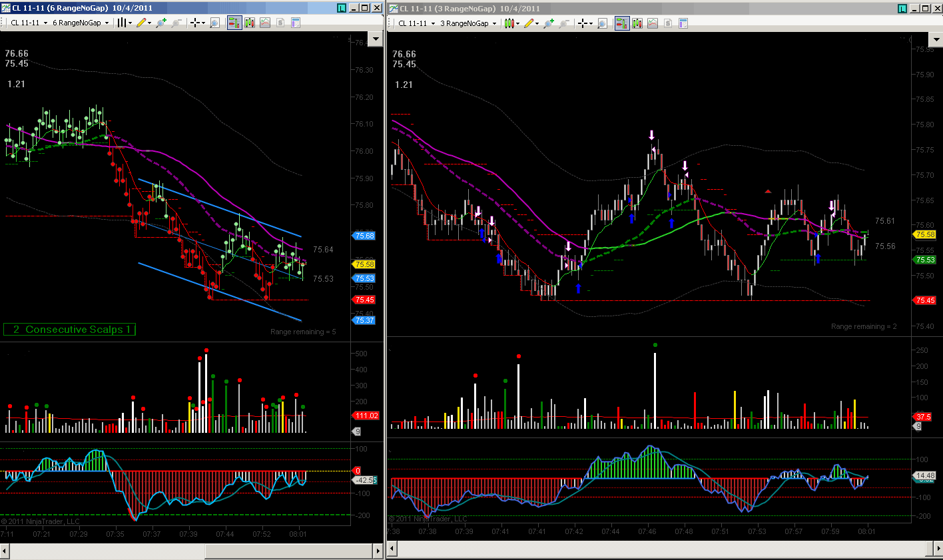
Task: Click the 07:46 time axis label
Action: coord(647,531)
